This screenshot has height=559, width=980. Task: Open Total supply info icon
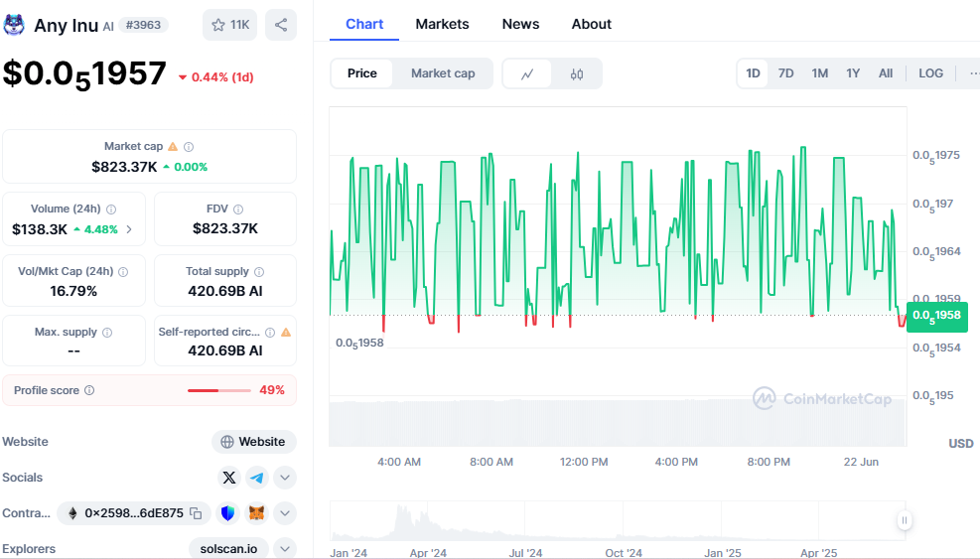click(259, 271)
